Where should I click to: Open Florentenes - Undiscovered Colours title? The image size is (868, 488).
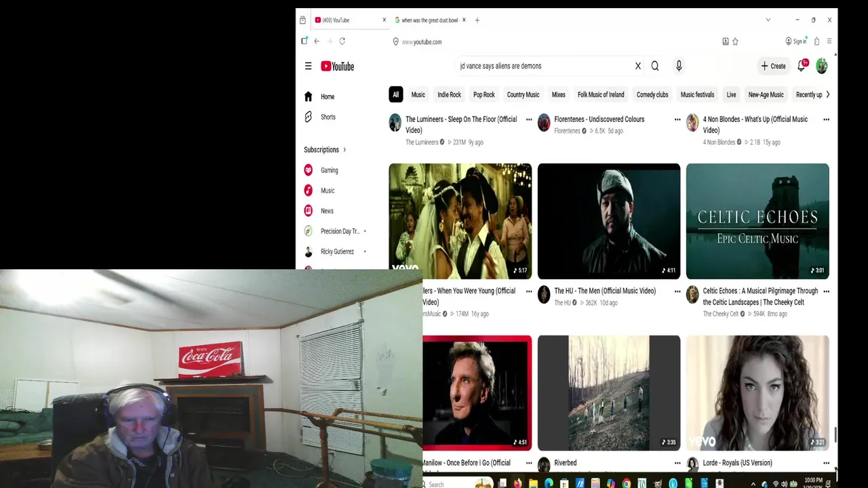tap(599, 119)
